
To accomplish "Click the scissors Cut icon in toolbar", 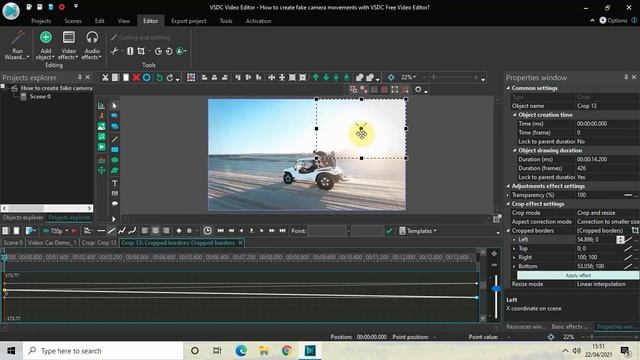I will click(x=105, y=77).
